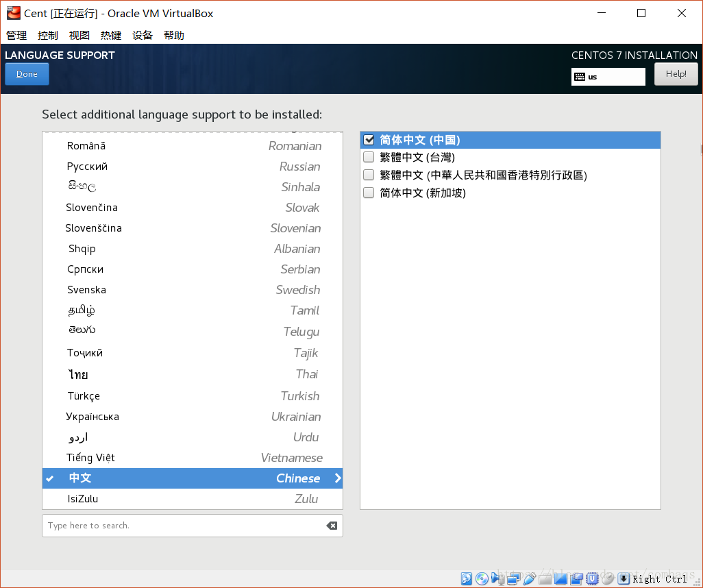Viewport: 703px width, 588px height.
Task: Select the Русский Russian row
Action: (193, 167)
